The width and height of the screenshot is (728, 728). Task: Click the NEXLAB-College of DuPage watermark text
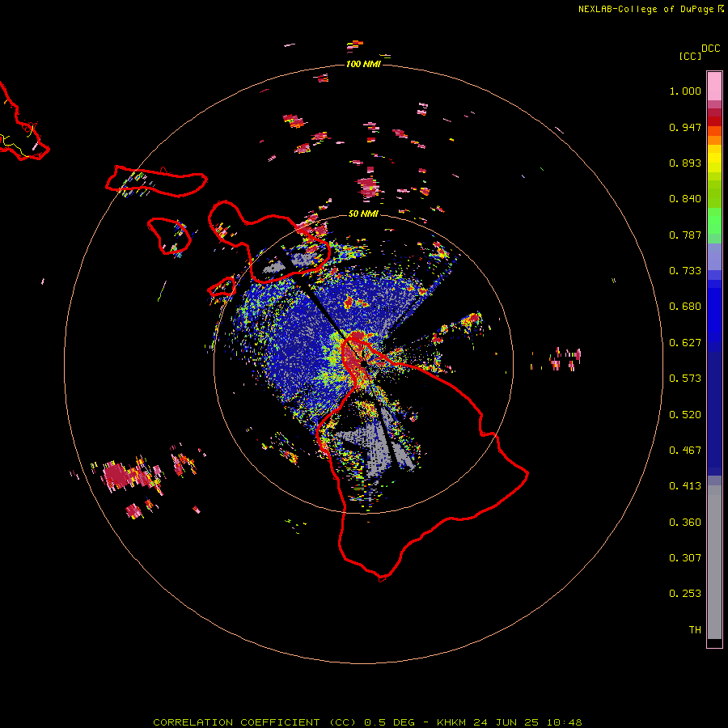(x=646, y=9)
